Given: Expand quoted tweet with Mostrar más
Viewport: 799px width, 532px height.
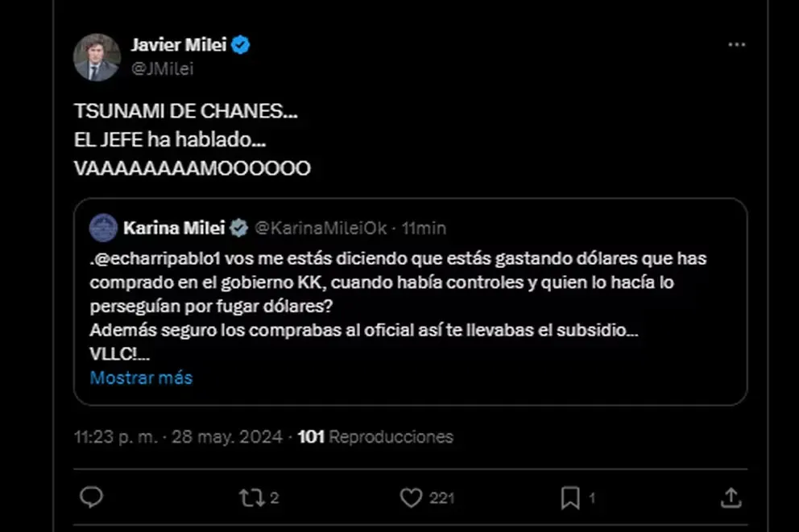Looking at the screenshot, I should pyautogui.click(x=141, y=377).
